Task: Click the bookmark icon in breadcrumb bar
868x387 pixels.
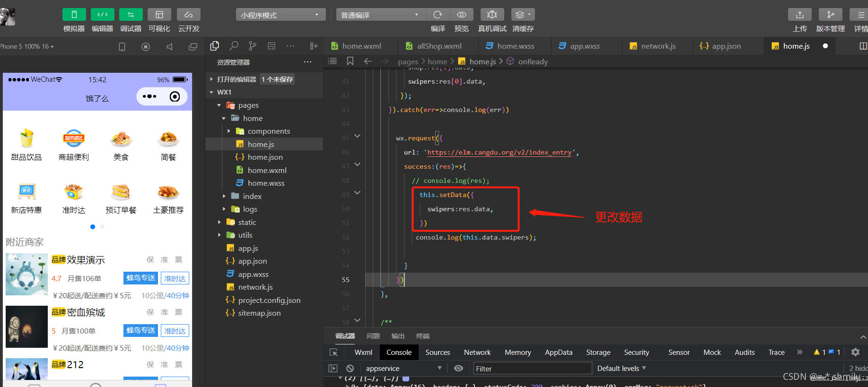Action: 350,61
